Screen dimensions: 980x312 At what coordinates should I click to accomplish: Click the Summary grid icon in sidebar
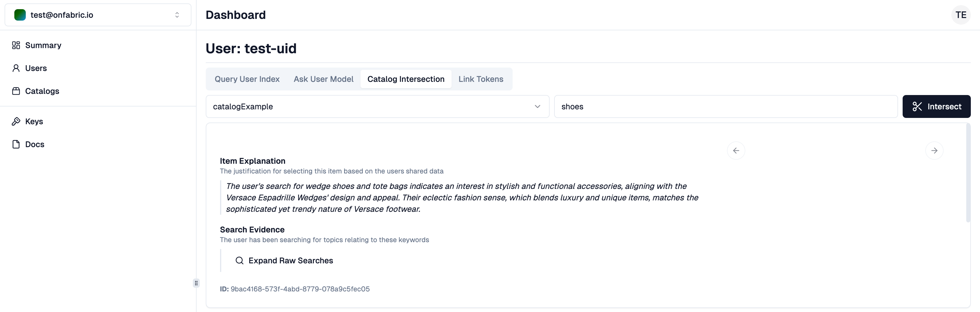pos(16,45)
